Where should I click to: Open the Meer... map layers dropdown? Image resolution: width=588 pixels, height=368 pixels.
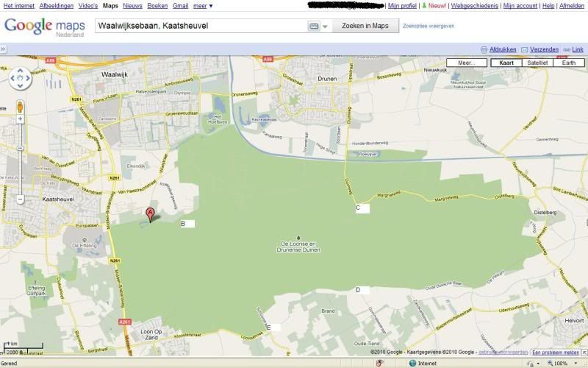[467, 63]
